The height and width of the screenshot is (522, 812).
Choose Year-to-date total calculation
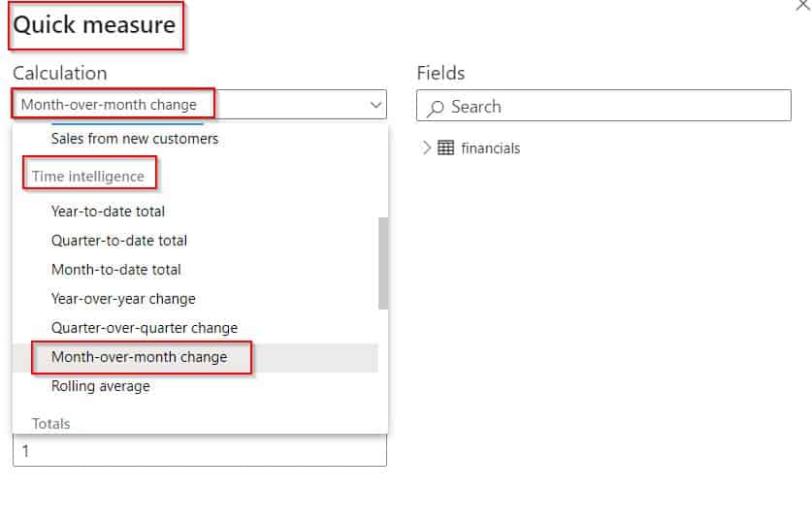point(108,212)
